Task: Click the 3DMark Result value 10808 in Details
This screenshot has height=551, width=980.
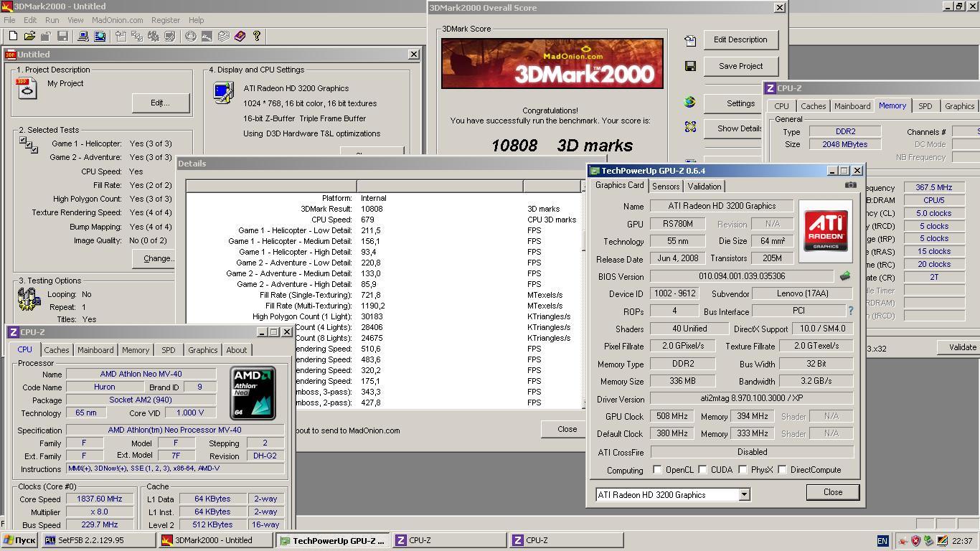Action: [372, 209]
